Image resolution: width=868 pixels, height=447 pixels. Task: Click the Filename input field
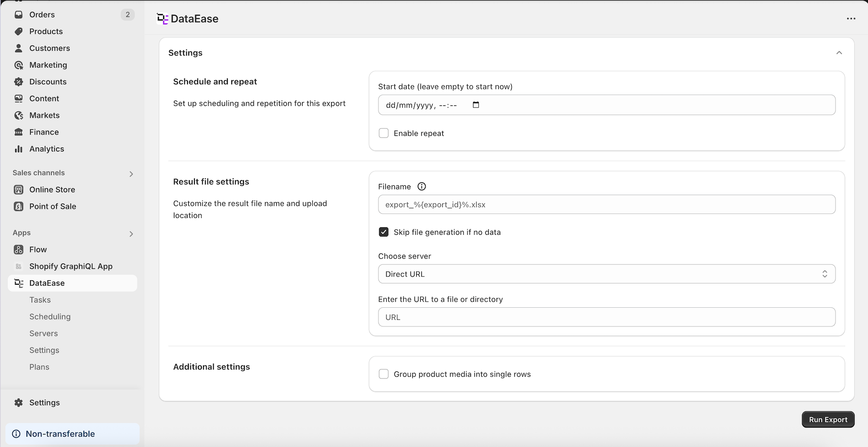[607, 204]
